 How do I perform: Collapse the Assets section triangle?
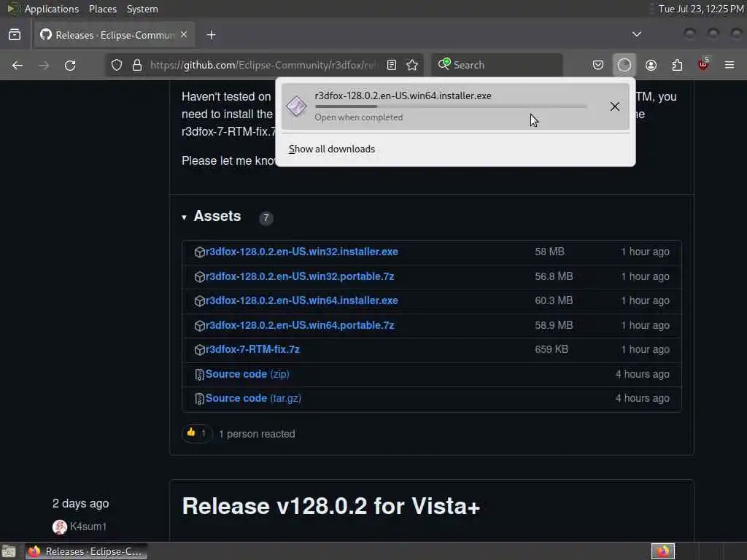click(185, 217)
